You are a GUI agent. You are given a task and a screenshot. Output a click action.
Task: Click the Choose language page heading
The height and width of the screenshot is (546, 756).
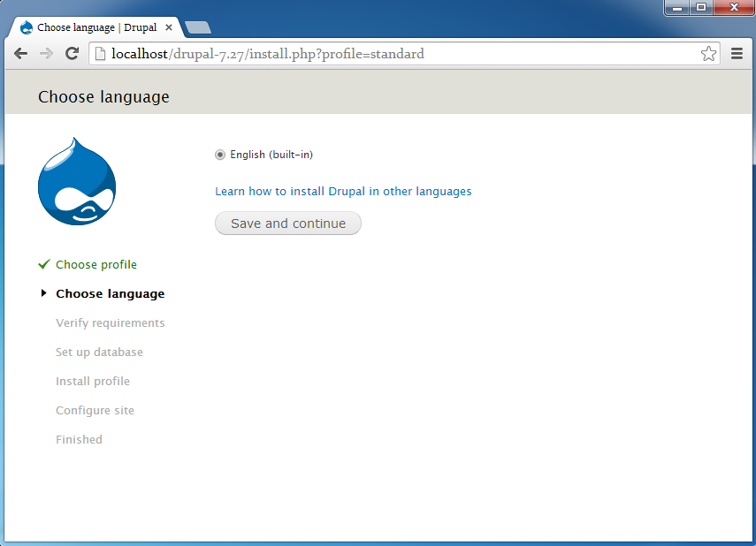coord(103,97)
